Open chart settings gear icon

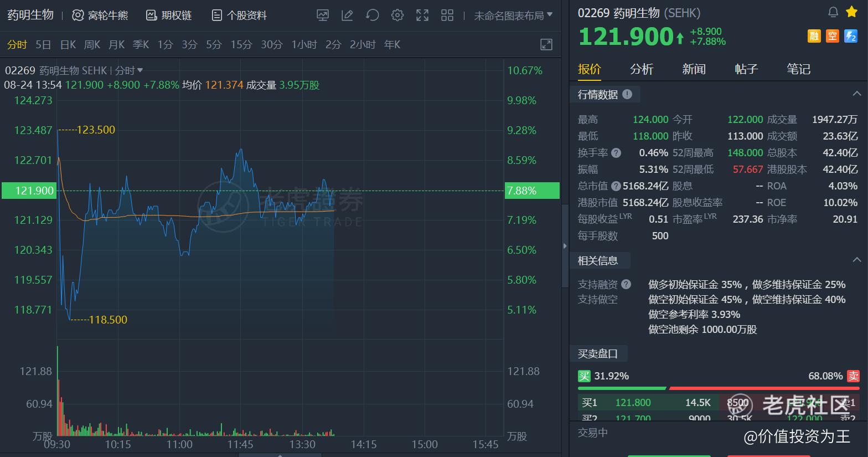coord(397,16)
